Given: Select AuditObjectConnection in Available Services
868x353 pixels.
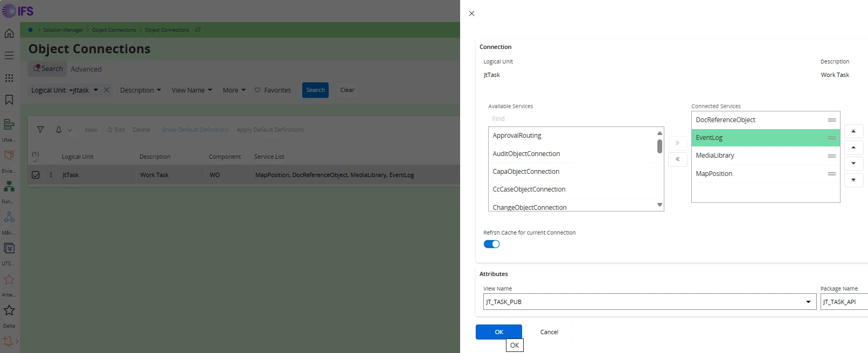Looking at the screenshot, I should 572,154.
